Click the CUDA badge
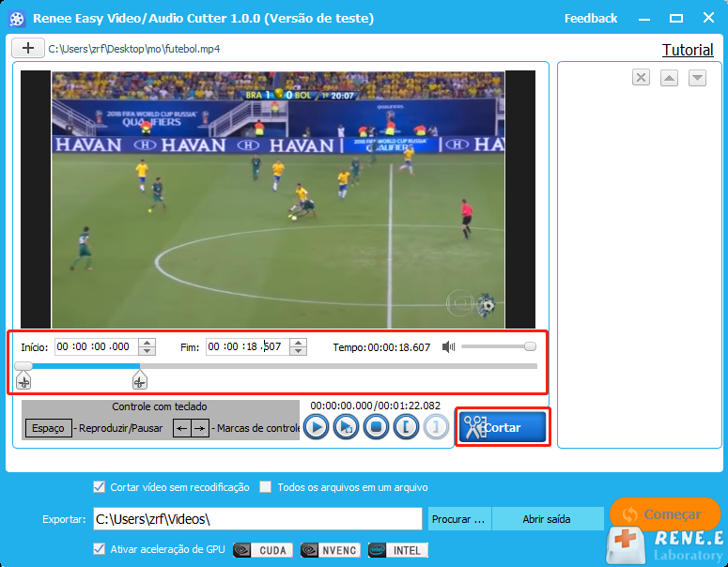Viewport: 728px width, 567px height. tap(263, 550)
